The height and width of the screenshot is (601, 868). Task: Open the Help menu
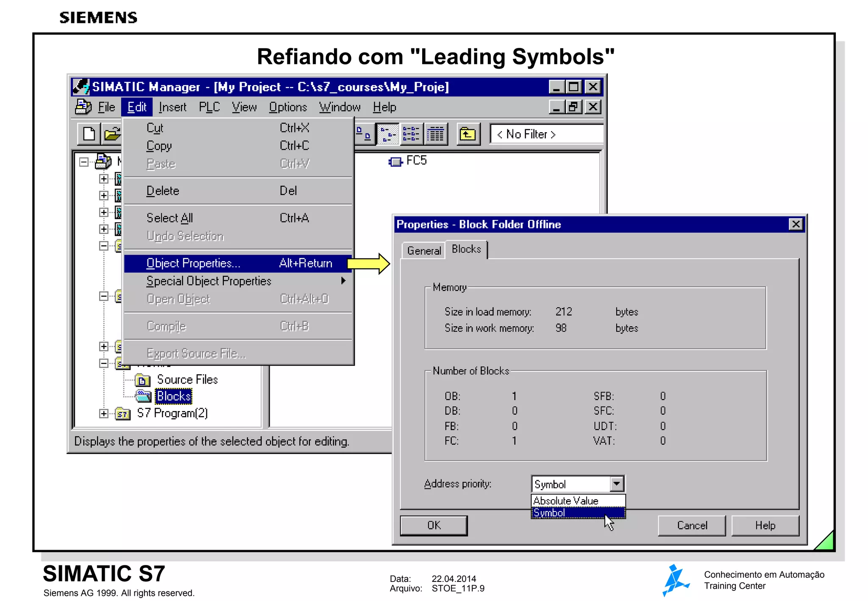384,107
